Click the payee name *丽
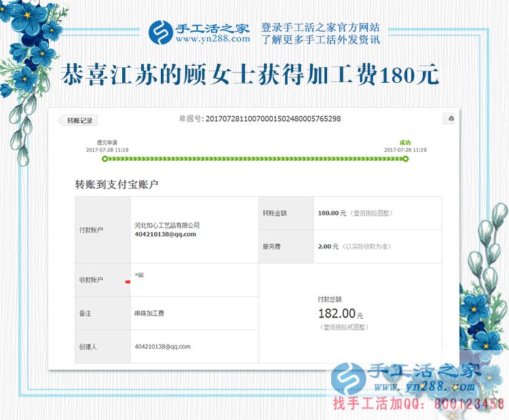 pos(139,275)
